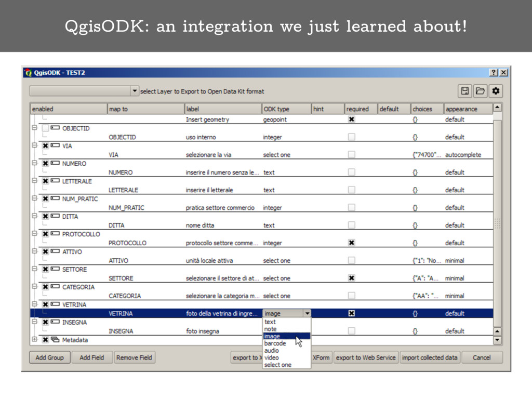
Task: Check required for the INSEGNA row
Action: [352, 331]
